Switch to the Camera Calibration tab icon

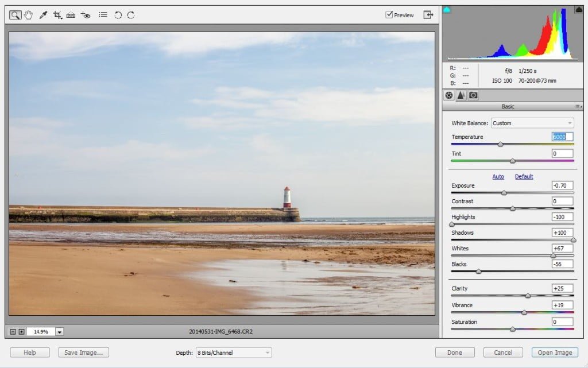tap(473, 95)
